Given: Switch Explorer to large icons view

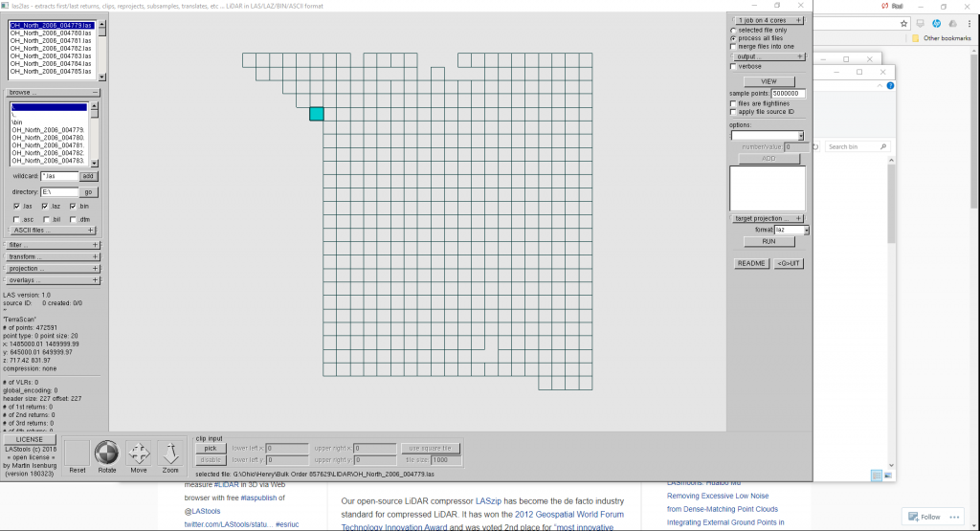Looking at the screenshot, I should 887,476.
